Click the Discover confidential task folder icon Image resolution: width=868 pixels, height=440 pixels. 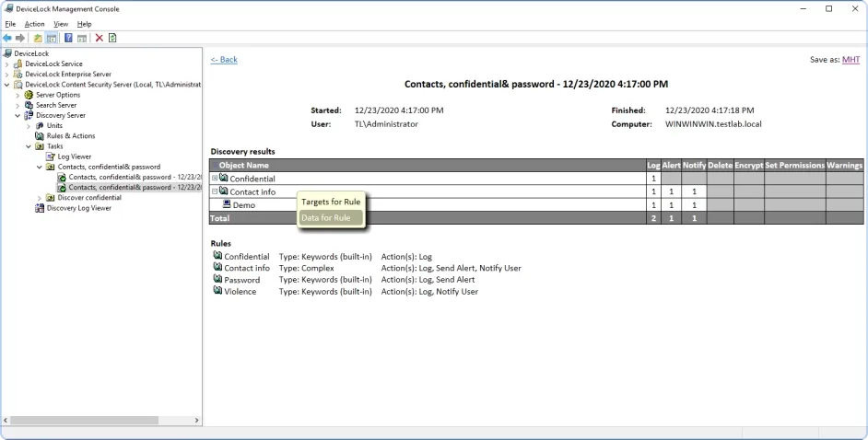click(x=51, y=197)
